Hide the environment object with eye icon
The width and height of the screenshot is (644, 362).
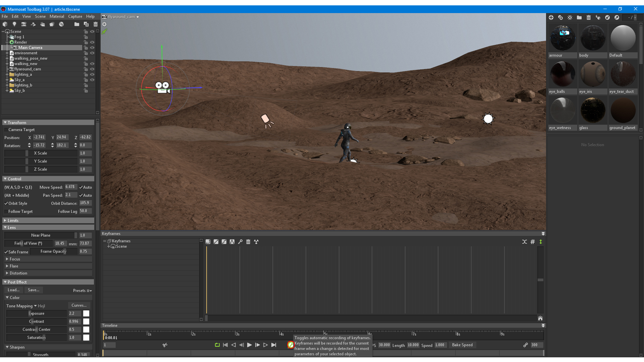click(92, 53)
